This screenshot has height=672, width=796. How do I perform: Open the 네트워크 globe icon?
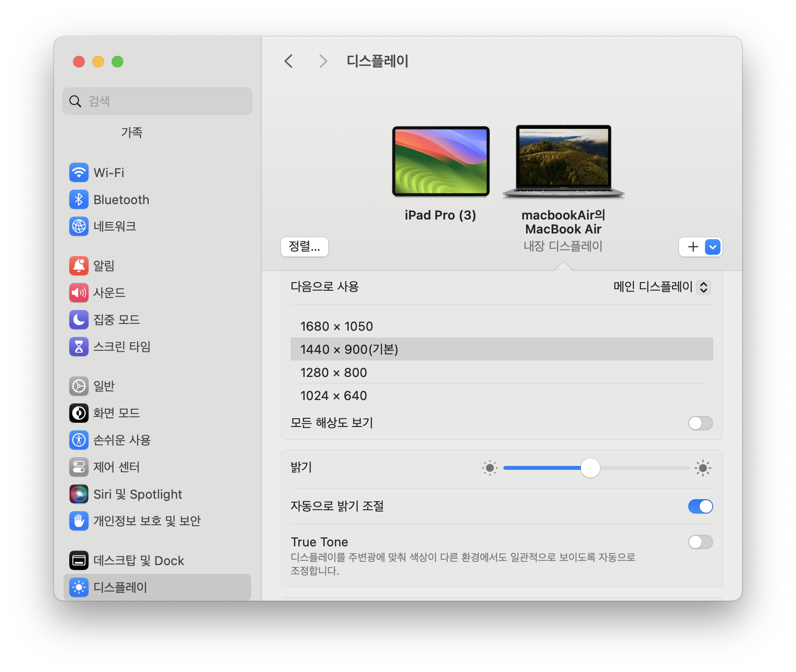click(79, 226)
